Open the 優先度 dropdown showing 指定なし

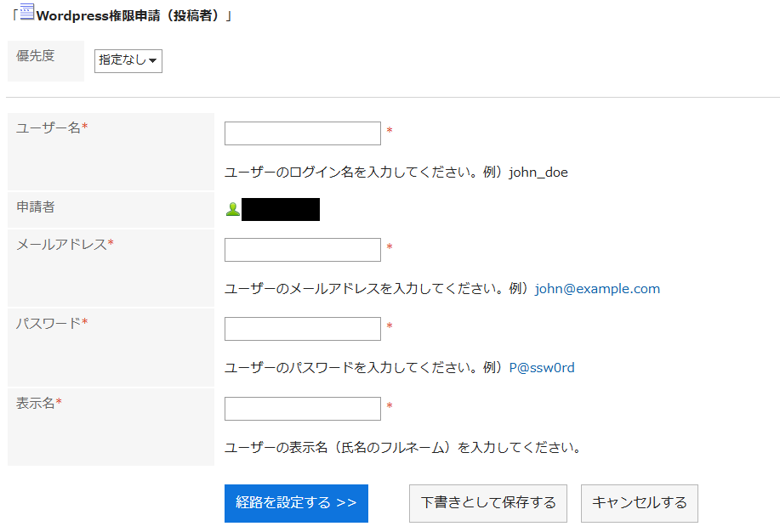(128, 60)
